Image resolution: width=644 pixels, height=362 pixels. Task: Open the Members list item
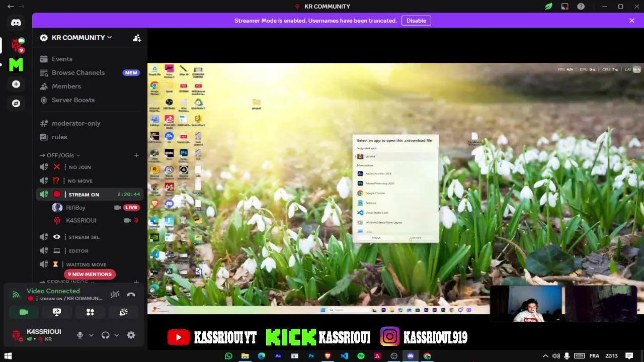[x=90, y=86]
